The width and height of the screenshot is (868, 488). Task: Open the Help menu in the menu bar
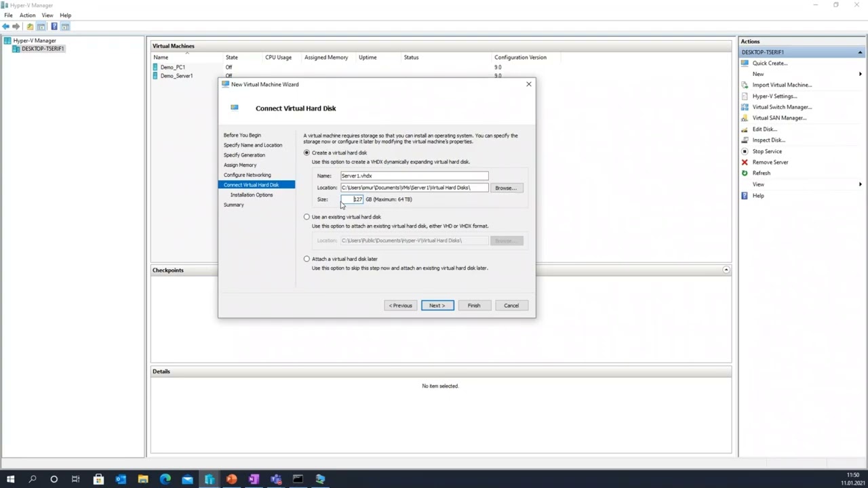pos(66,15)
